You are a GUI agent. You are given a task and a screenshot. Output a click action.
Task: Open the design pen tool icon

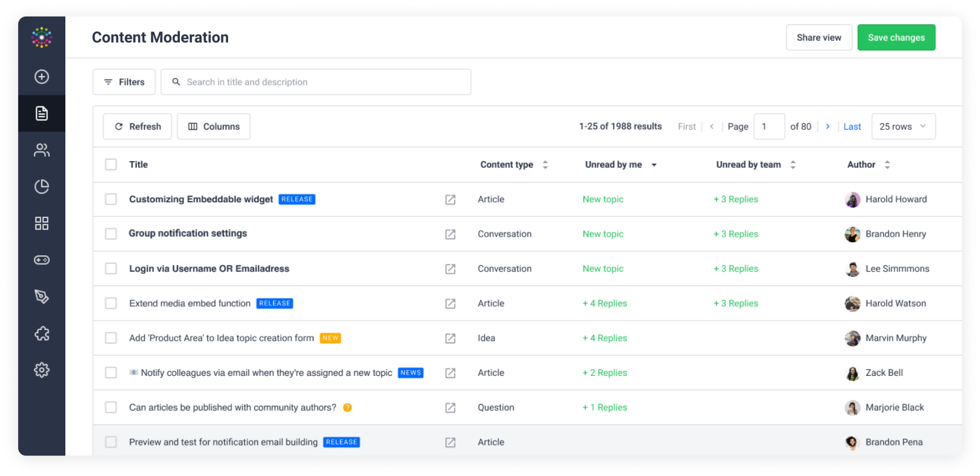pyautogui.click(x=42, y=297)
